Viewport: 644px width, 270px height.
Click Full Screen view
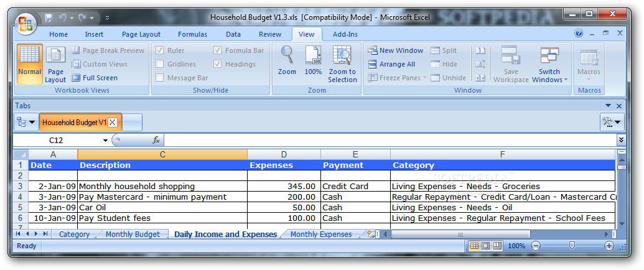tap(95, 78)
